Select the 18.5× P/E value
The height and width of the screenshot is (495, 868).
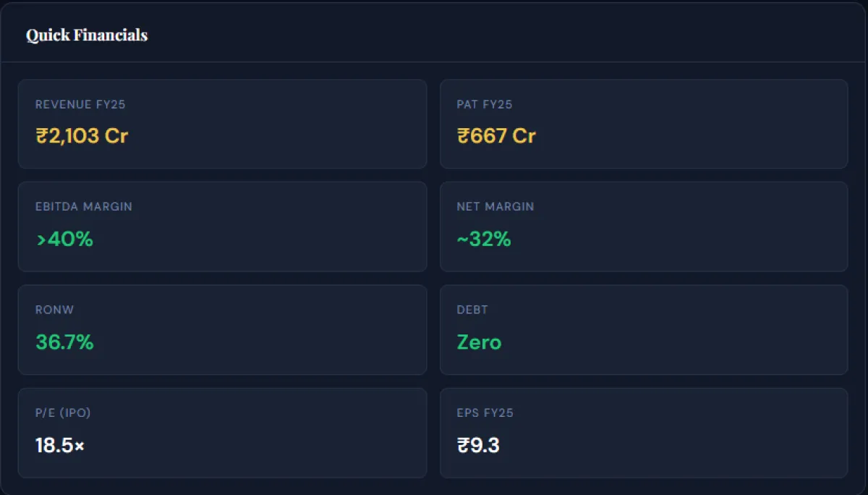point(60,445)
